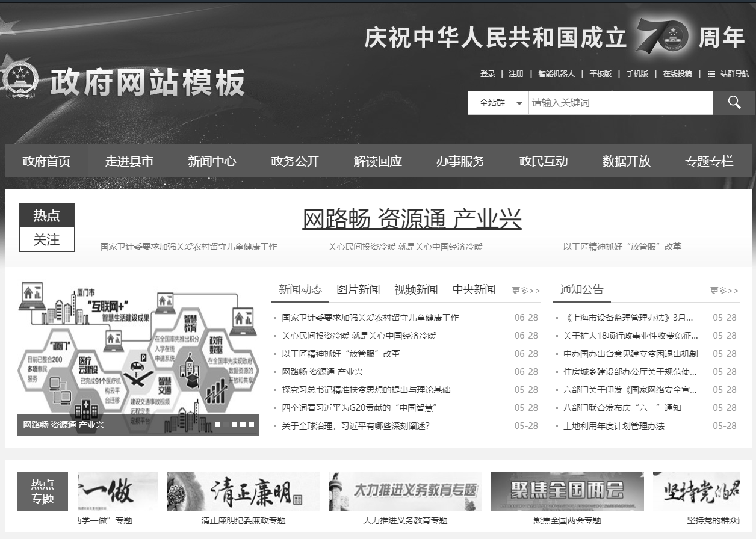Viewport: 756px width, 539px height.
Task: Click the magnifier search button
Action: tap(734, 103)
